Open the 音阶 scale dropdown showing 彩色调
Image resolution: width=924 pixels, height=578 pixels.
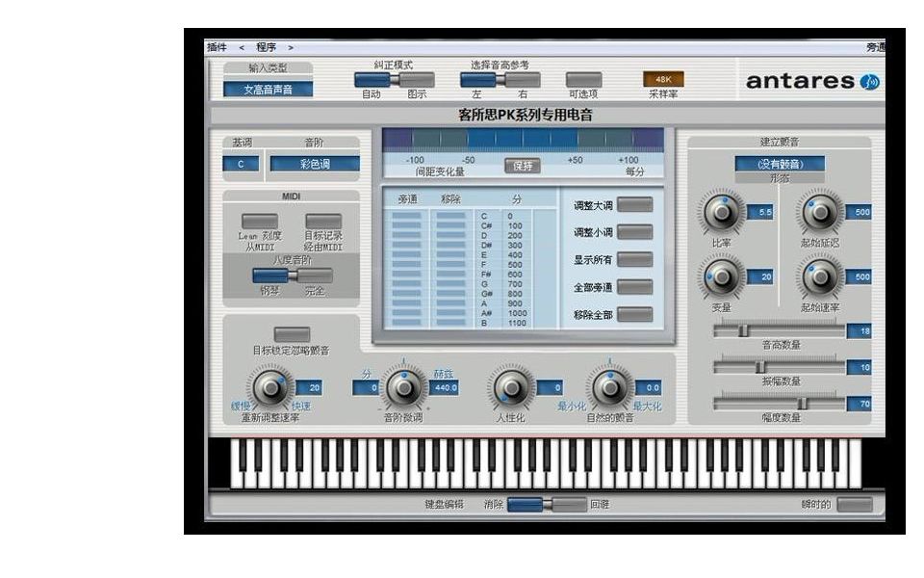(x=315, y=164)
